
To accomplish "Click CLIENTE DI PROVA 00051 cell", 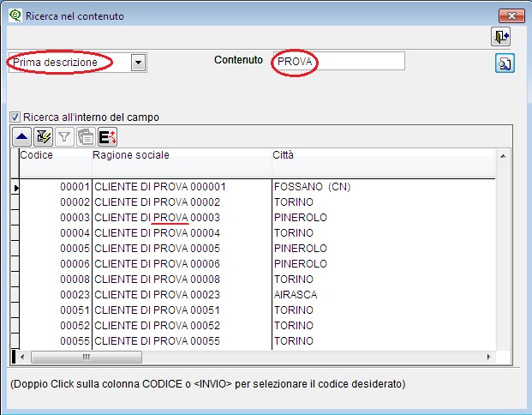I will (182, 310).
